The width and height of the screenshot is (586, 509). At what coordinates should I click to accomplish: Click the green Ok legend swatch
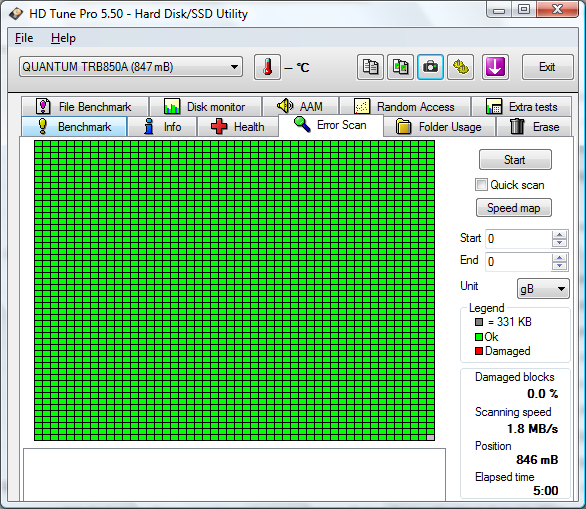point(479,337)
